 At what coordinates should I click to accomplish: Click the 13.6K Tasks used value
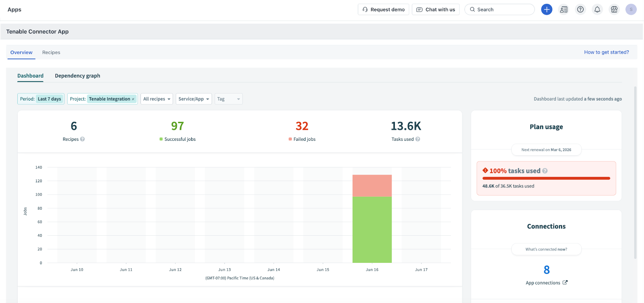click(406, 126)
